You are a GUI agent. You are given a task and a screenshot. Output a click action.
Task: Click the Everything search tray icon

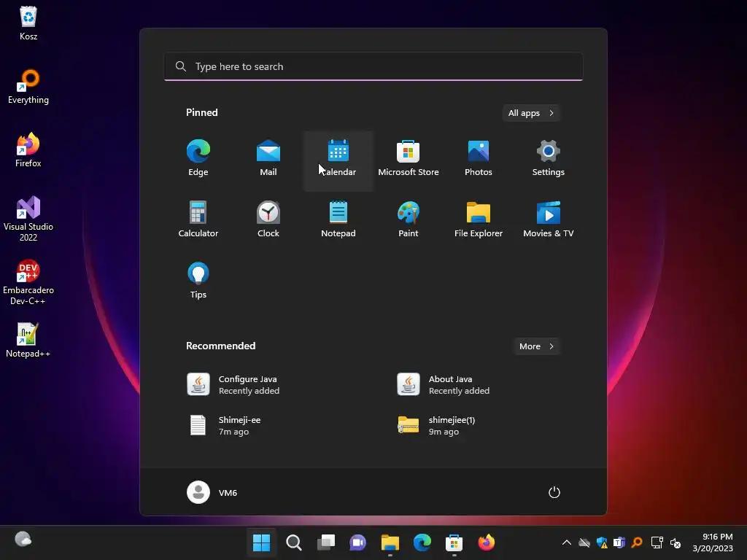[x=637, y=542]
